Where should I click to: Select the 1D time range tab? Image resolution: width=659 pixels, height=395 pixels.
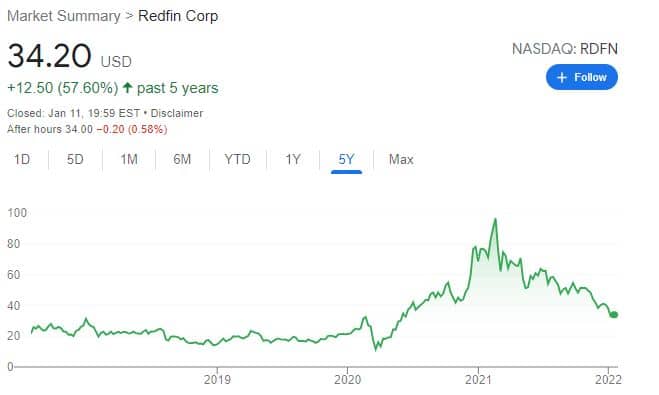click(22, 159)
